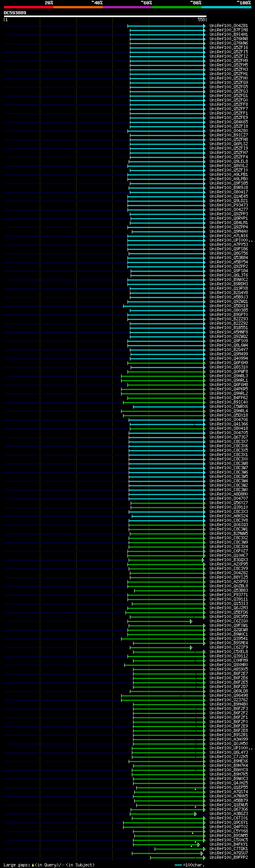Click the label UniRef100_Q1AE45
Viewport: 255px width, 868px height.
[x=229, y=197]
